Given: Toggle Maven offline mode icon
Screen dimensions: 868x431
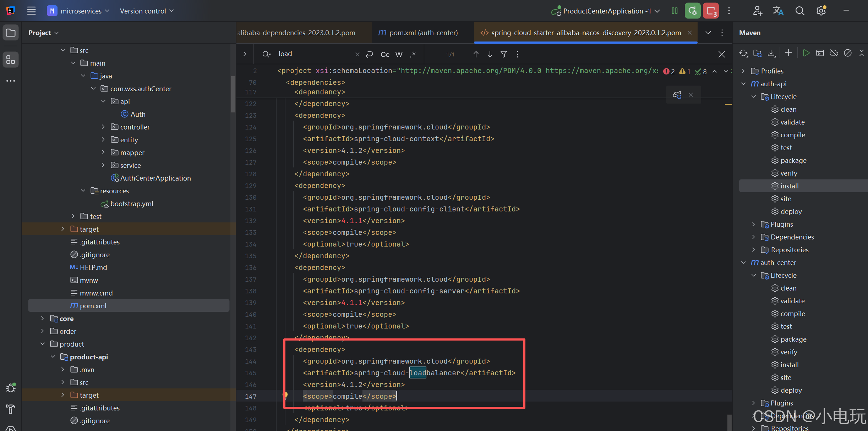Looking at the screenshot, I should tap(834, 53).
